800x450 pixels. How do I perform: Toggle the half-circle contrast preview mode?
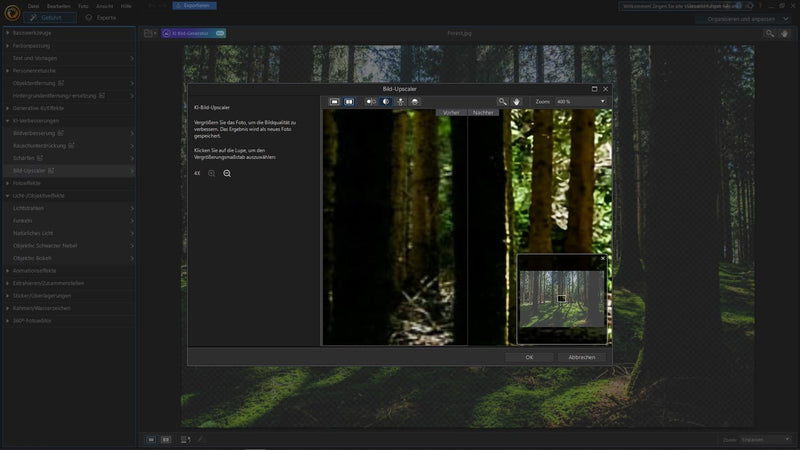385,101
